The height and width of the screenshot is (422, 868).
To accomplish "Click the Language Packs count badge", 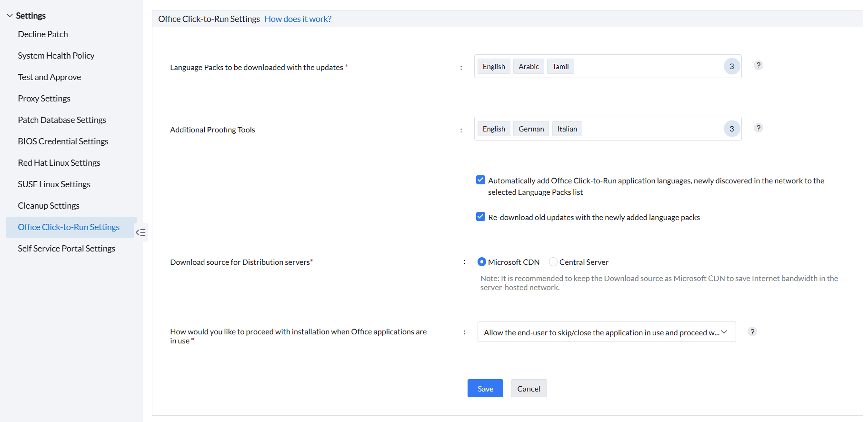I will click(731, 67).
